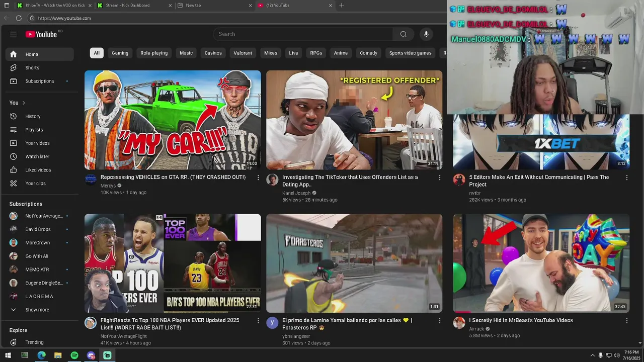This screenshot has height=362, width=644.
Task: Open NotYourAverage subscription channel
Action: pos(40,216)
